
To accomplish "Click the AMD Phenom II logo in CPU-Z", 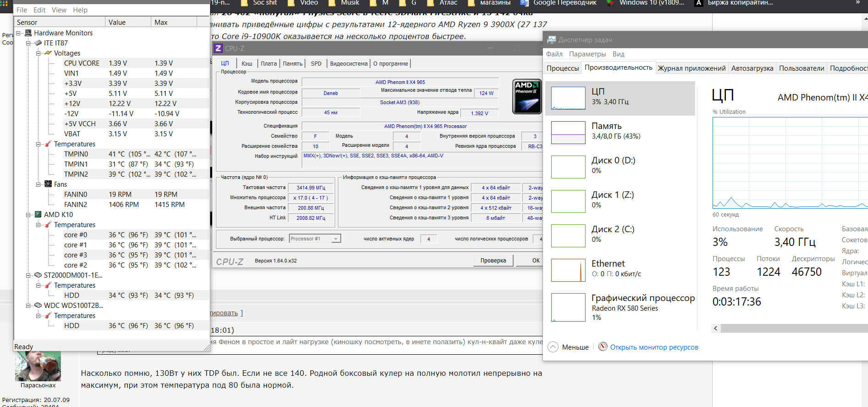I will pyautogui.click(x=527, y=96).
